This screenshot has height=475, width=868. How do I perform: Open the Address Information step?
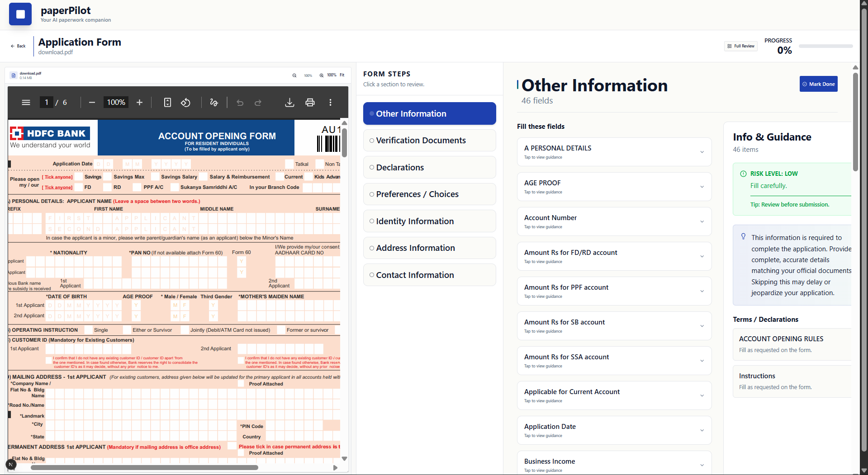(x=430, y=248)
